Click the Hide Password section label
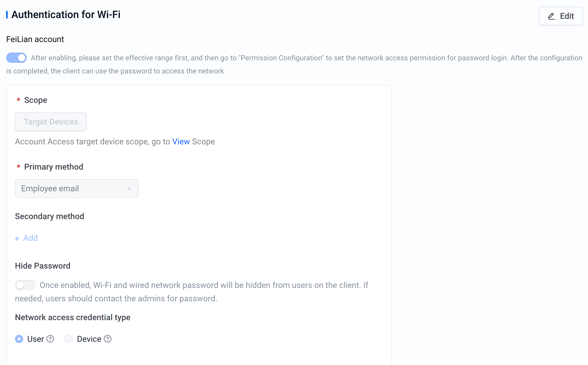 [43, 266]
